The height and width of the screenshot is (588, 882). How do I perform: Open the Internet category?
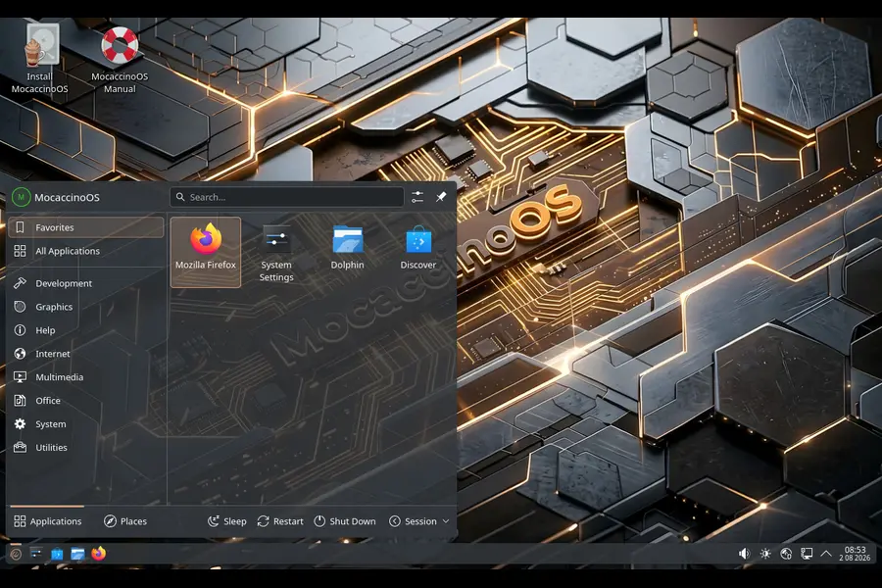point(86,354)
